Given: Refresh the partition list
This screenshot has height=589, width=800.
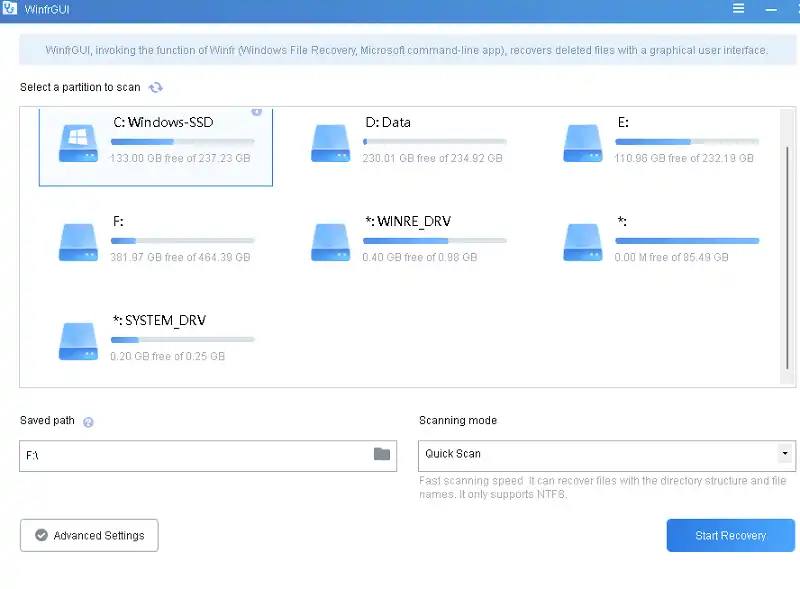Looking at the screenshot, I should 156,88.
